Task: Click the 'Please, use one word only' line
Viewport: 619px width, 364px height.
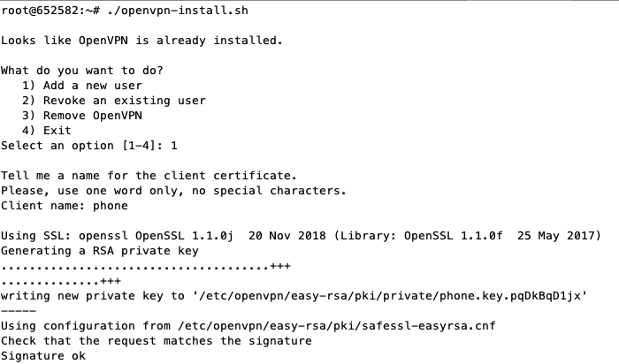Action: click(x=173, y=191)
